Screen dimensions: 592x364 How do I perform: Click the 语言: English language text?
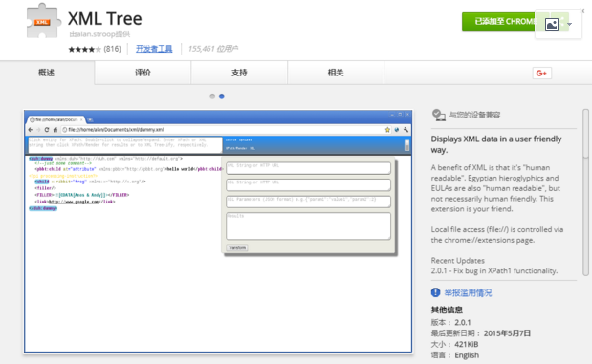tap(455, 355)
